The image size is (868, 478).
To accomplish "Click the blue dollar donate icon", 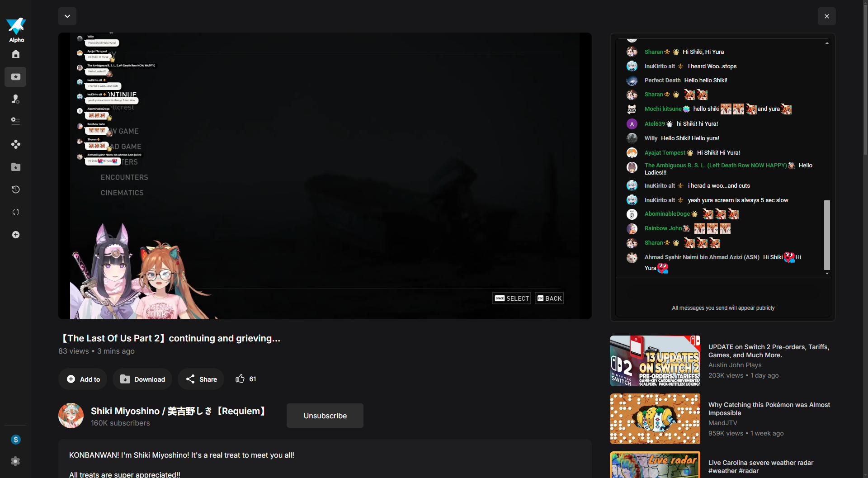I will click(x=15, y=440).
